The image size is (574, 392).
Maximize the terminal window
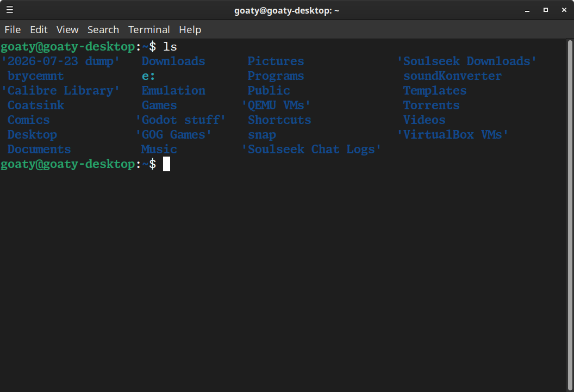545,10
